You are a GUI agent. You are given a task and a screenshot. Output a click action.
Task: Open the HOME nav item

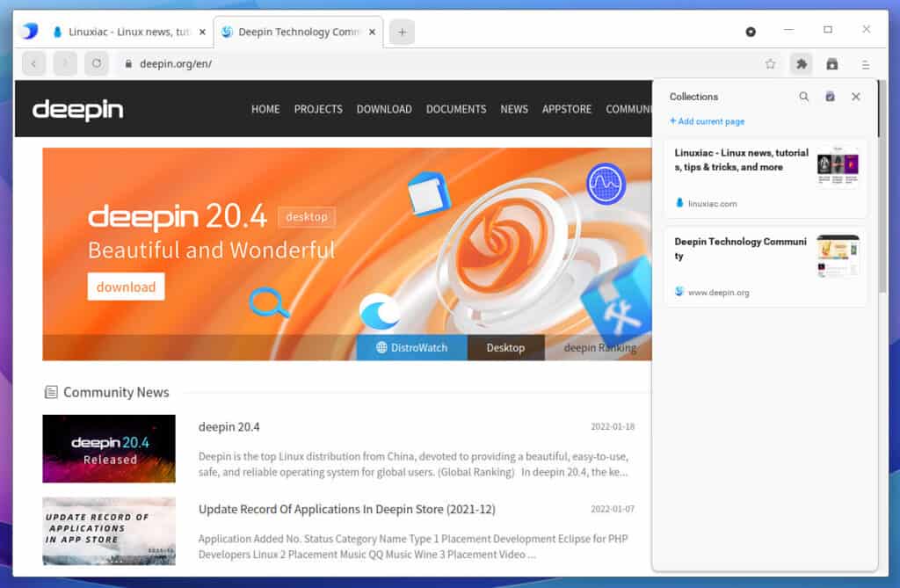(x=265, y=109)
